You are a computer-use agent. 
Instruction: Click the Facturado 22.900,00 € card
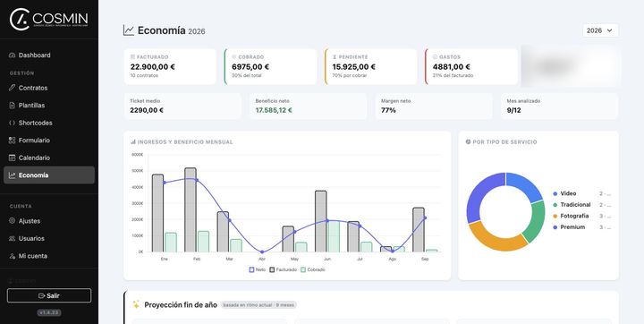click(x=170, y=66)
